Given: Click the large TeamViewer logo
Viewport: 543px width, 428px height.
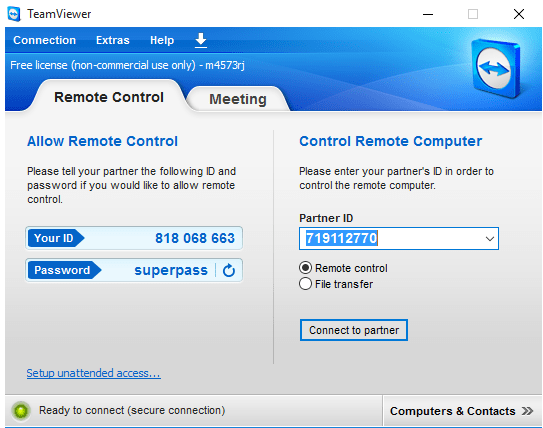Looking at the screenshot, I should tap(496, 69).
